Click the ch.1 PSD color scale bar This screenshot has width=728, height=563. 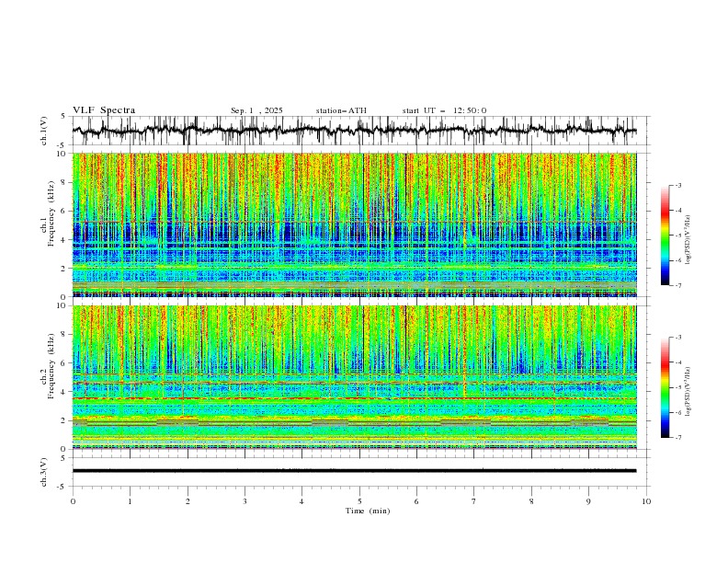pos(665,236)
